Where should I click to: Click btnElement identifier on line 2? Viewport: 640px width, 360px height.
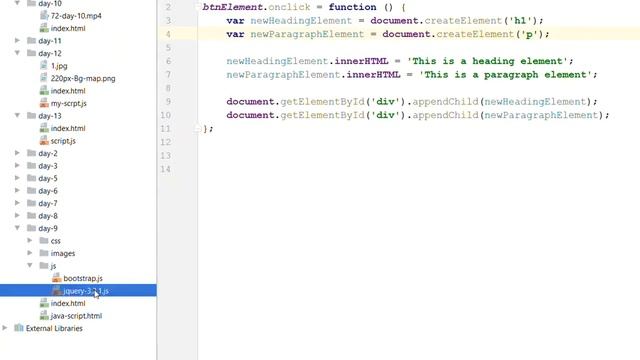coord(232,7)
